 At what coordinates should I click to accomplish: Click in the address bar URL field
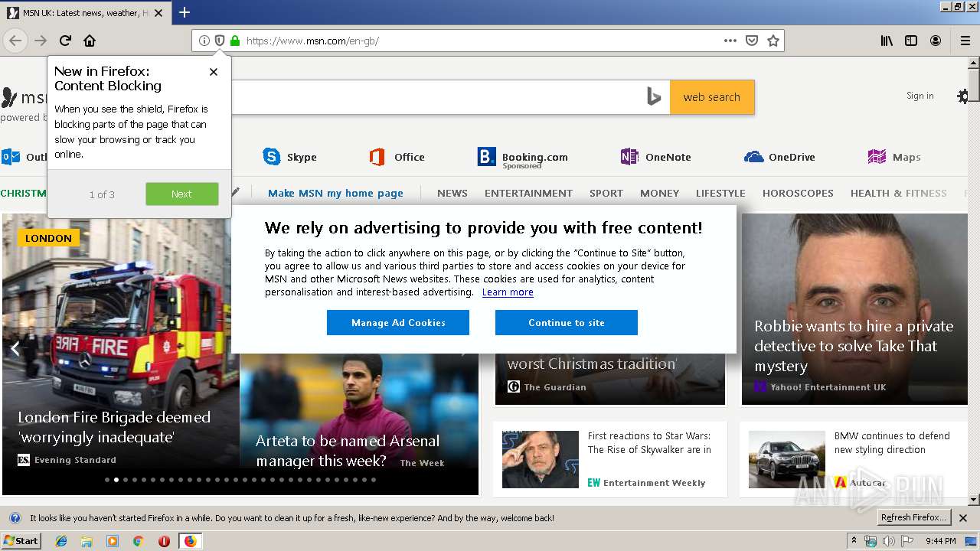482,41
